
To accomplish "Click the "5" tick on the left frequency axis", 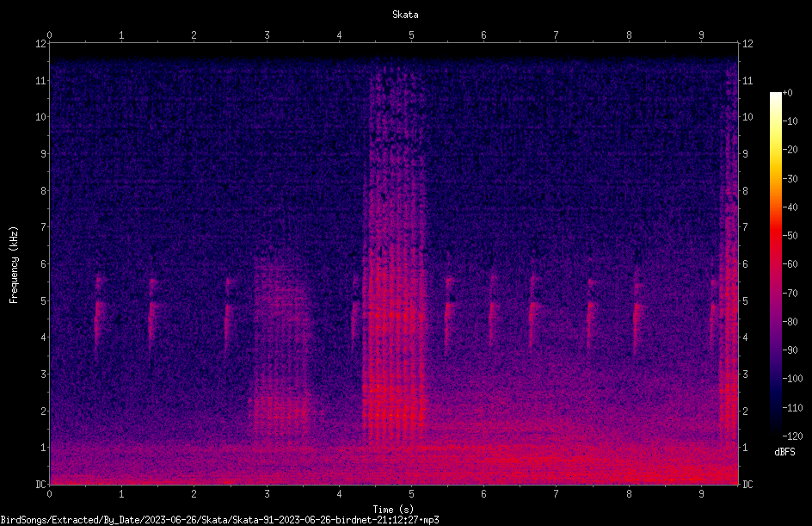I will point(43,300).
